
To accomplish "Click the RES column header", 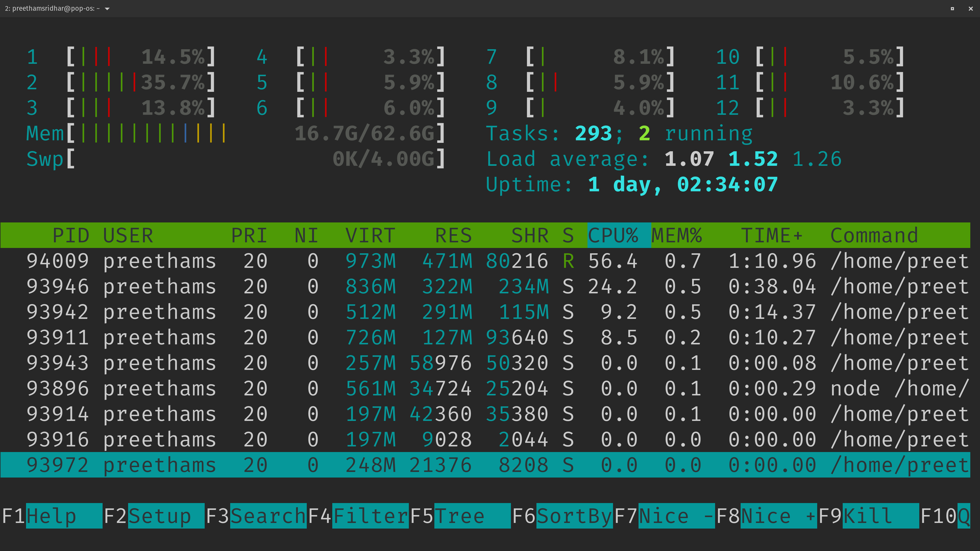I will click(x=454, y=235).
